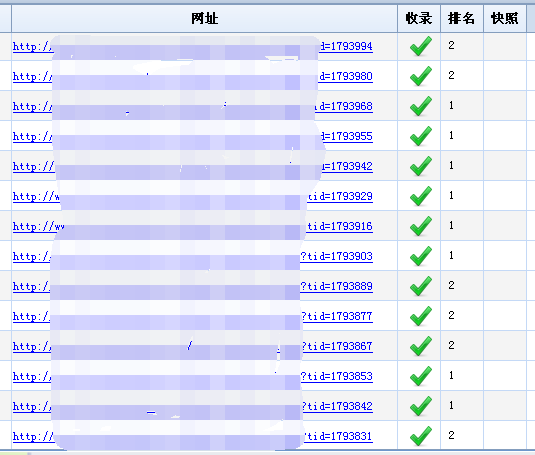Select the rank value 1 in the 1793968 row
The height and width of the screenshot is (455, 535).
pyautogui.click(x=451, y=105)
